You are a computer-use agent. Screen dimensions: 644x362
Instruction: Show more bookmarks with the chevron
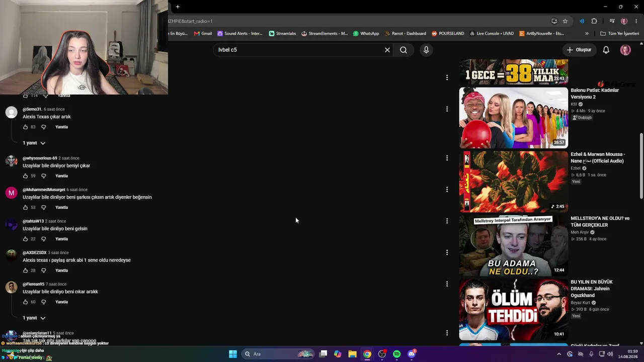587,34
